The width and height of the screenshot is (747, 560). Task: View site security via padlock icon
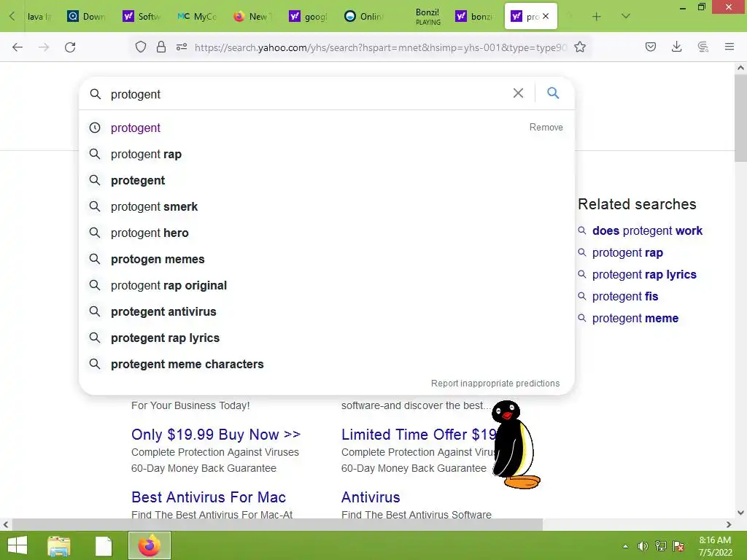161,47
